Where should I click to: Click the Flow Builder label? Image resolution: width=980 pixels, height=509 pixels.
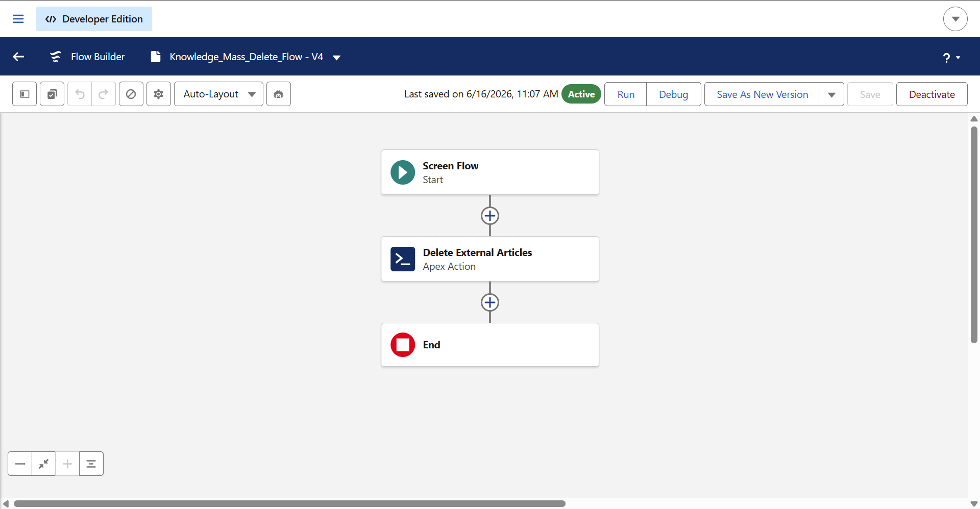[x=97, y=57]
